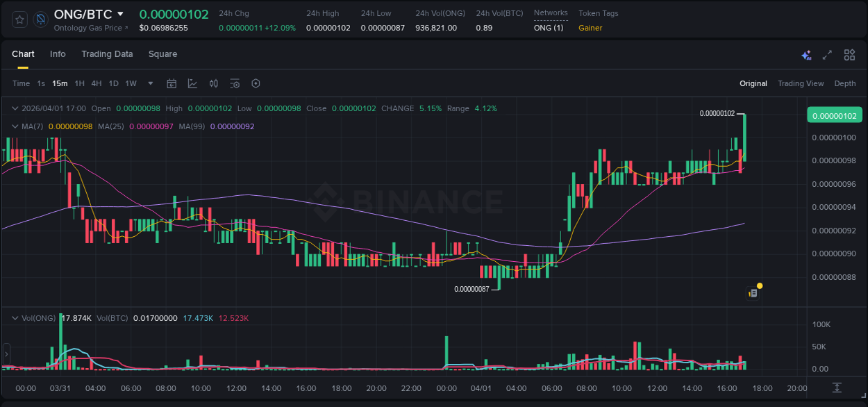
Task: Open the timeframe interval dropdown
Action: [x=149, y=83]
